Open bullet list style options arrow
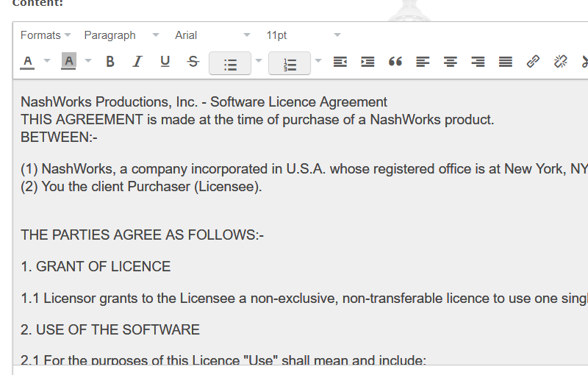Viewport: 588px width, 375px height. coord(259,60)
